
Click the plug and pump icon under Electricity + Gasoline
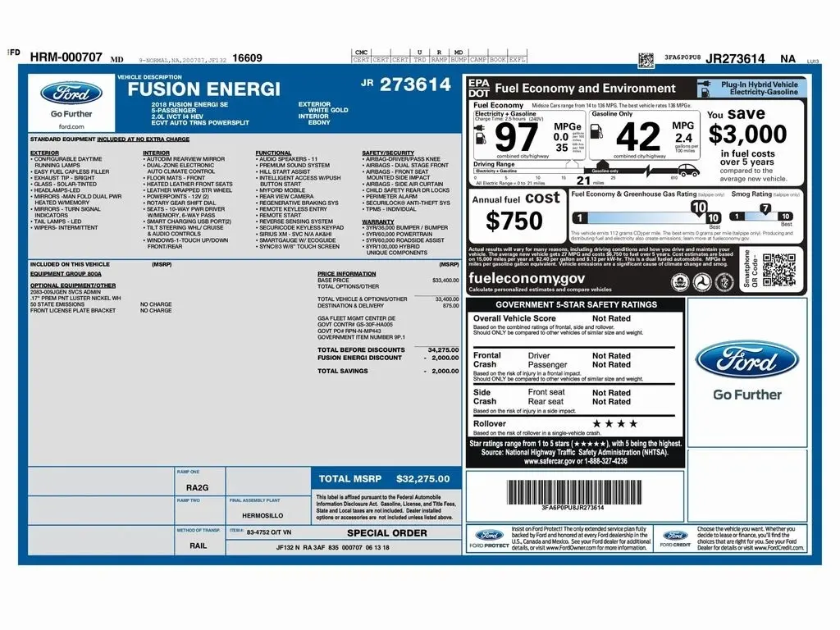click(481, 135)
